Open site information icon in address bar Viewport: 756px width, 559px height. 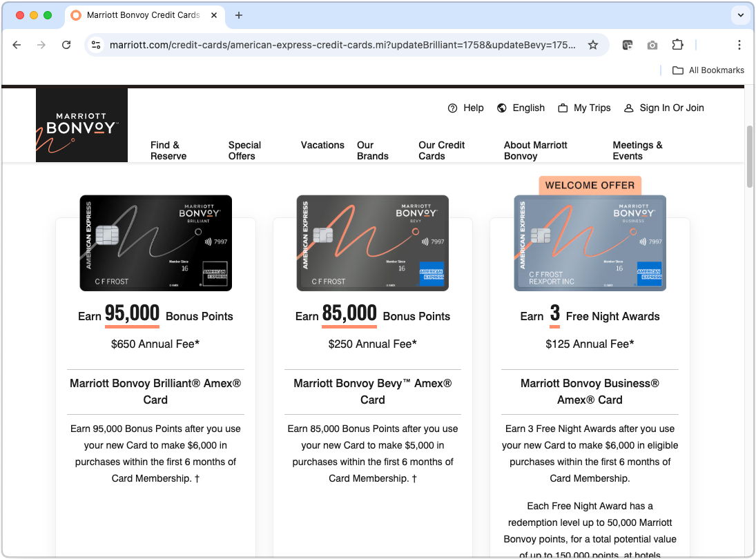96,45
